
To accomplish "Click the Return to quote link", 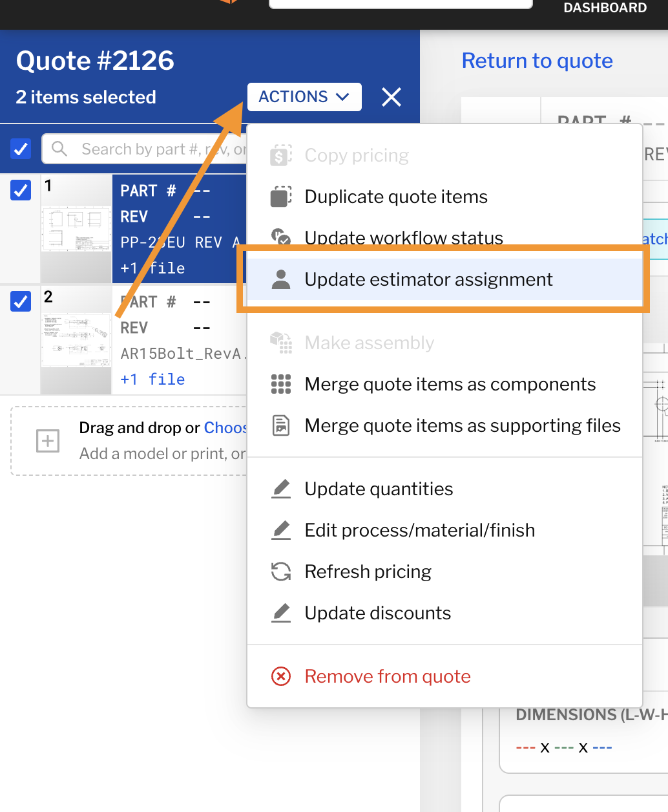I will (x=538, y=61).
